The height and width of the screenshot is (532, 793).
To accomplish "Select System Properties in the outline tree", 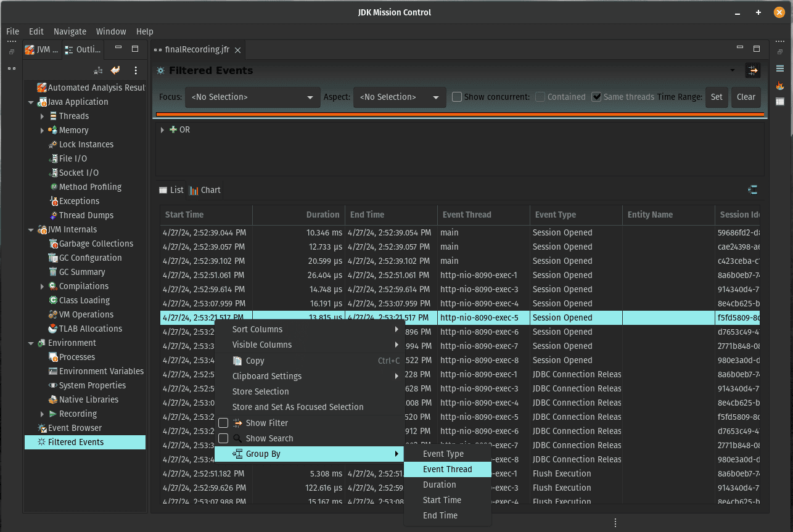I will (92, 385).
